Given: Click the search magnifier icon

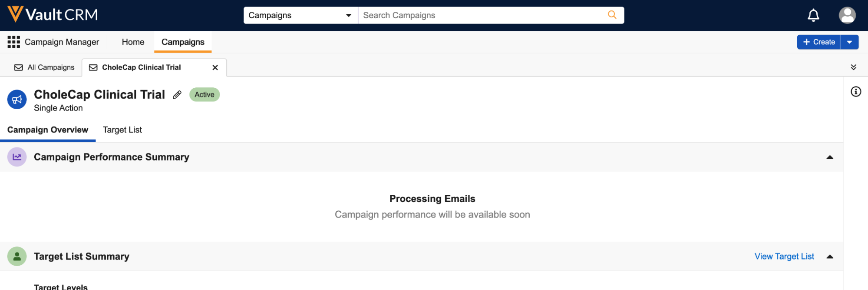Looking at the screenshot, I should (x=612, y=15).
